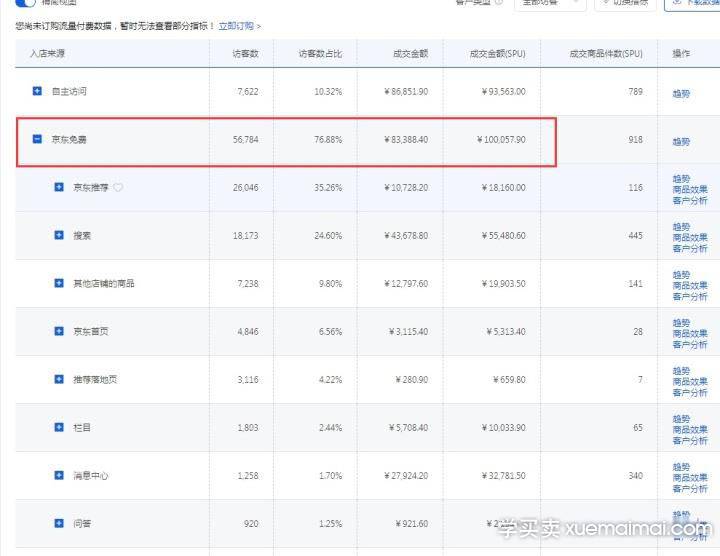The image size is (720, 556).
Task: Select the 京东首页 row label
Action: coord(91,331)
